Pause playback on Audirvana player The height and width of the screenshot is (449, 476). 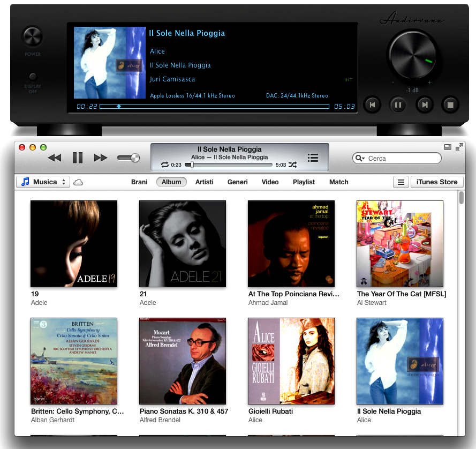pos(398,105)
